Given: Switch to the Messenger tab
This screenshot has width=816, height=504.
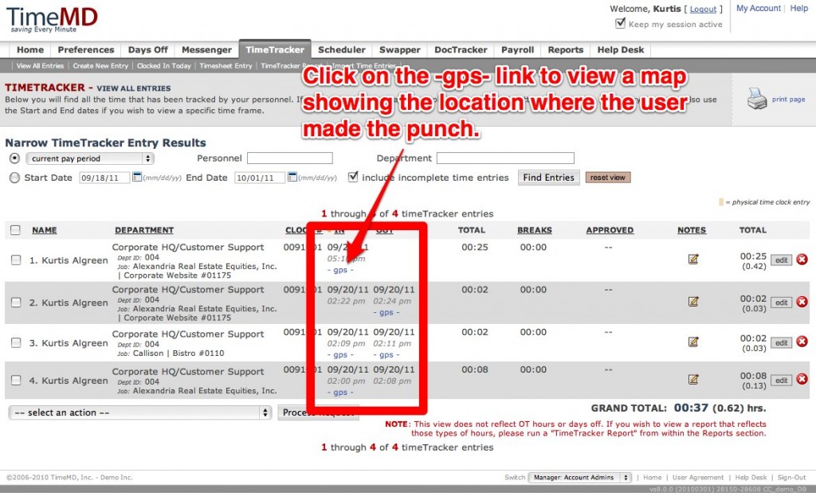Looking at the screenshot, I should tap(206, 50).
